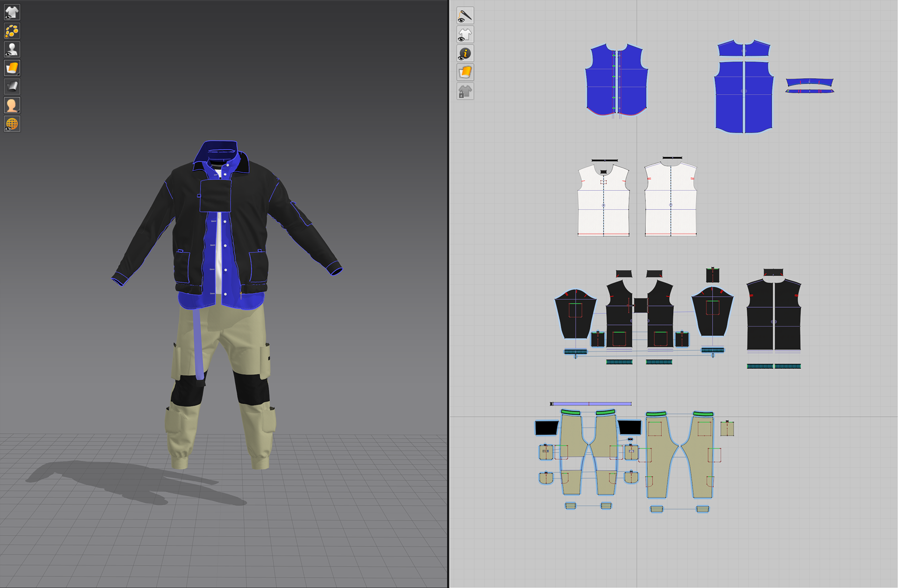The width and height of the screenshot is (898, 588).
Task: Select black jacket back pattern piece
Action: [774, 315]
